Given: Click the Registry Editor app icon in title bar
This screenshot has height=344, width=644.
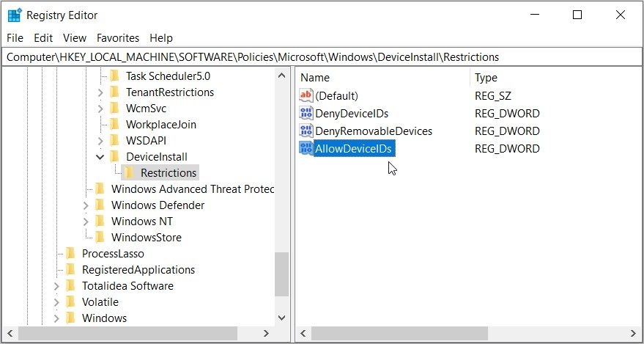Looking at the screenshot, I should tap(14, 15).
